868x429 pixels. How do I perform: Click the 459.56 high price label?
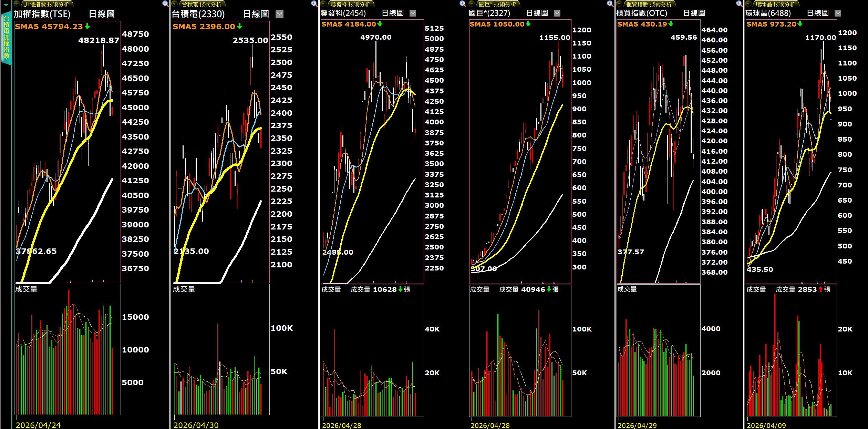(684, 37)
